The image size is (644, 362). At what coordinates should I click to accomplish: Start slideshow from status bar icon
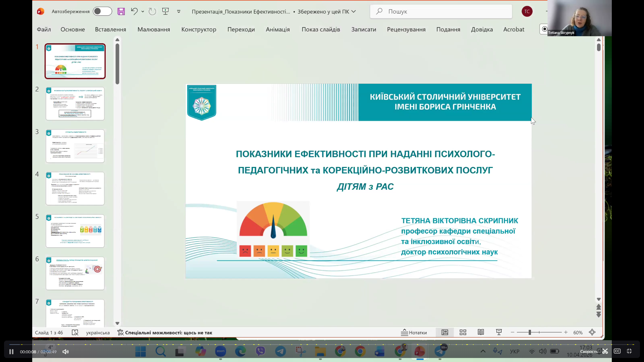[x=499, y=332]
